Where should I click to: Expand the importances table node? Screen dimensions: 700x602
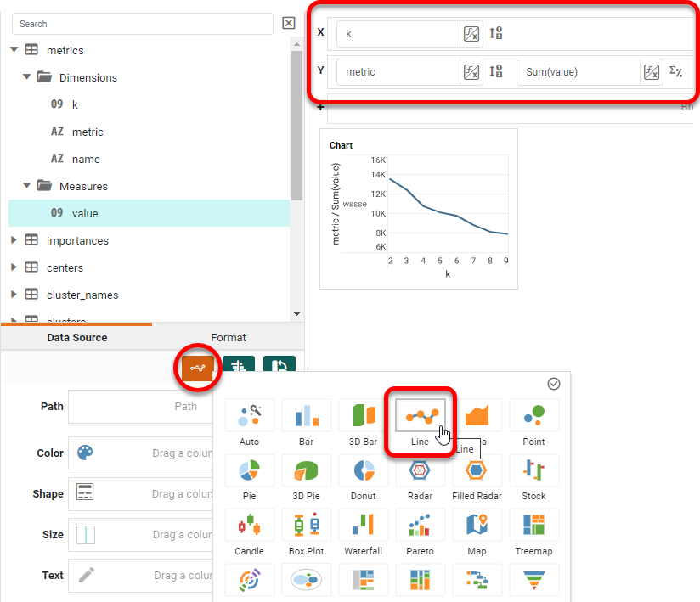pos(14,240)
